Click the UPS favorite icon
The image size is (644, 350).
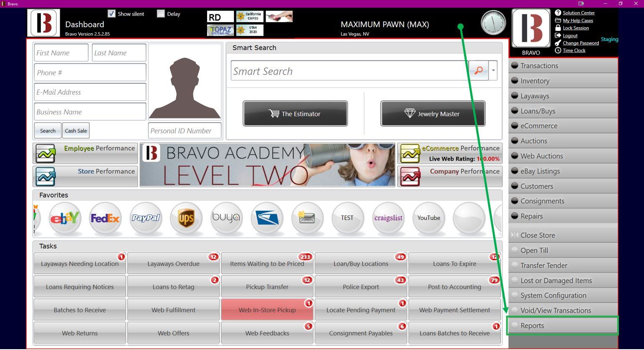(186, 218)
